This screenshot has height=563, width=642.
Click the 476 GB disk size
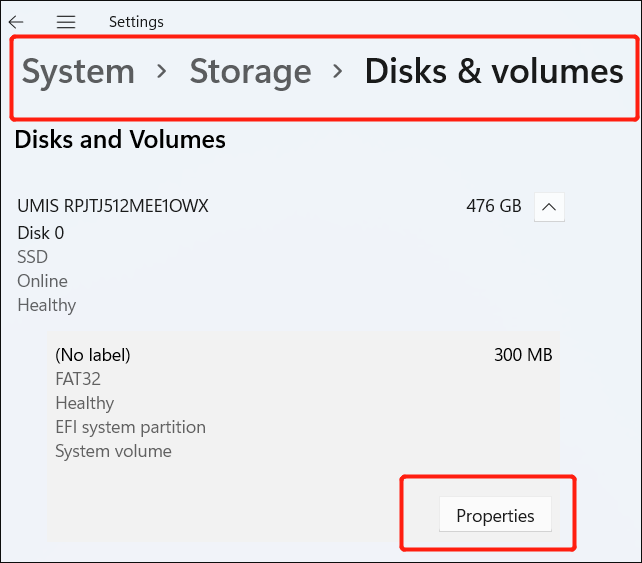(x=494, y=207)
